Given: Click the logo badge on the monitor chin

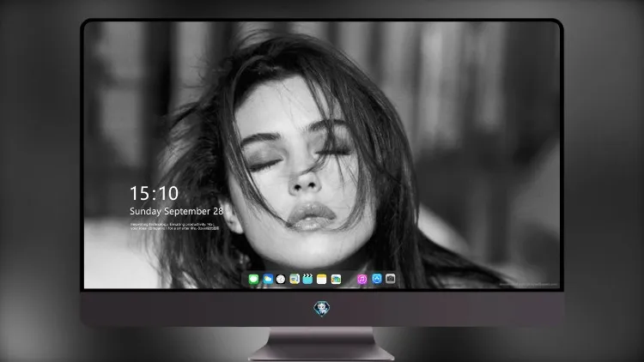Looking at the screenshot, I should [x=322, y=309].
